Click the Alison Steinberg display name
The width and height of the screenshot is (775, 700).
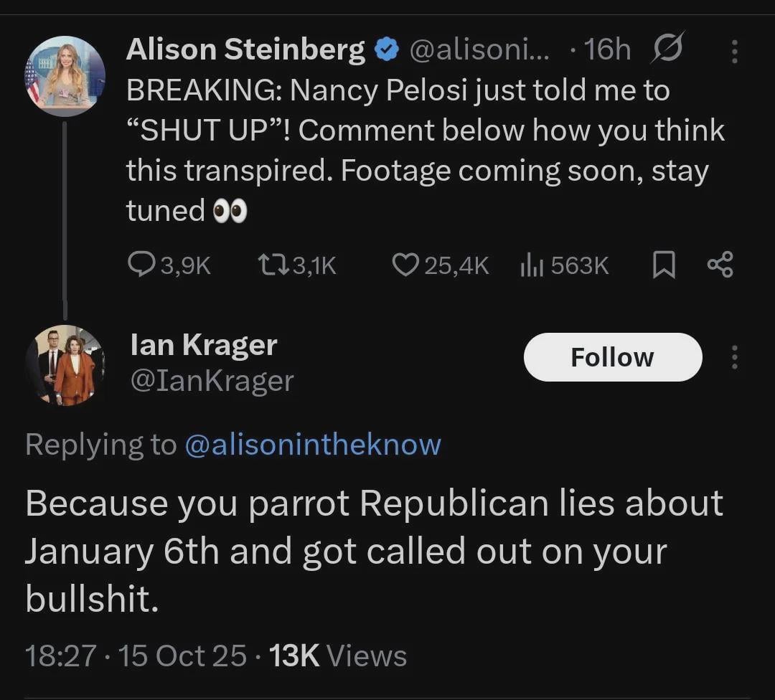245,49
